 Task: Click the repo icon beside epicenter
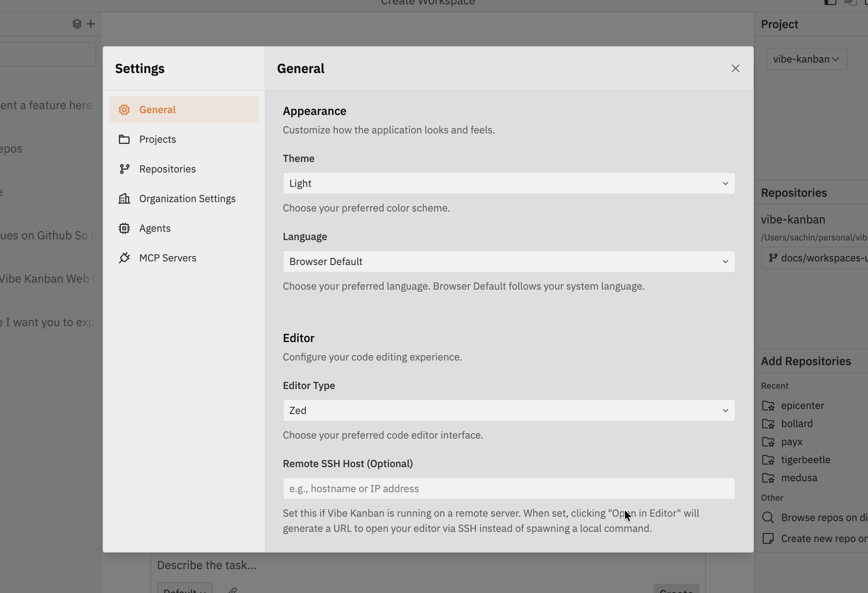coord(769,406)
